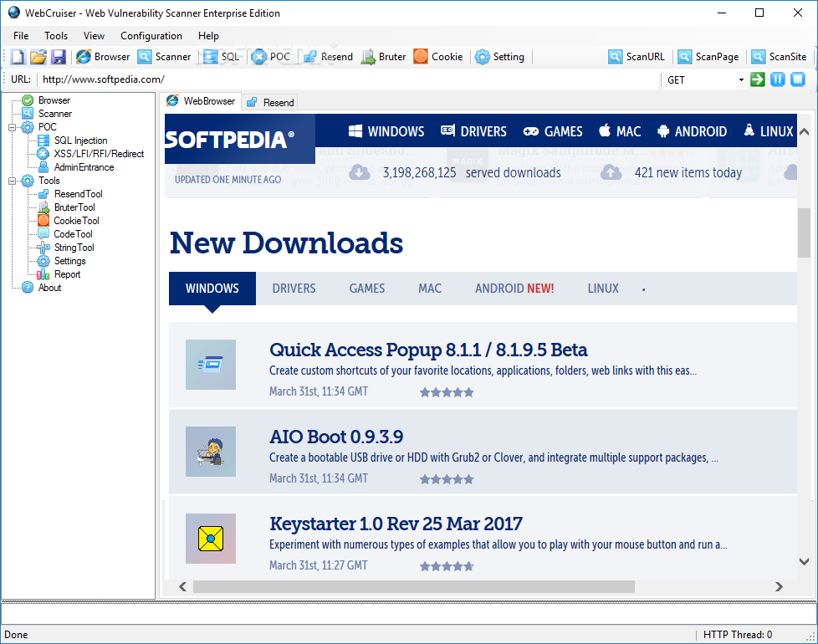
Task: Select StringTool tree item
Action: [x=74, y=248]
